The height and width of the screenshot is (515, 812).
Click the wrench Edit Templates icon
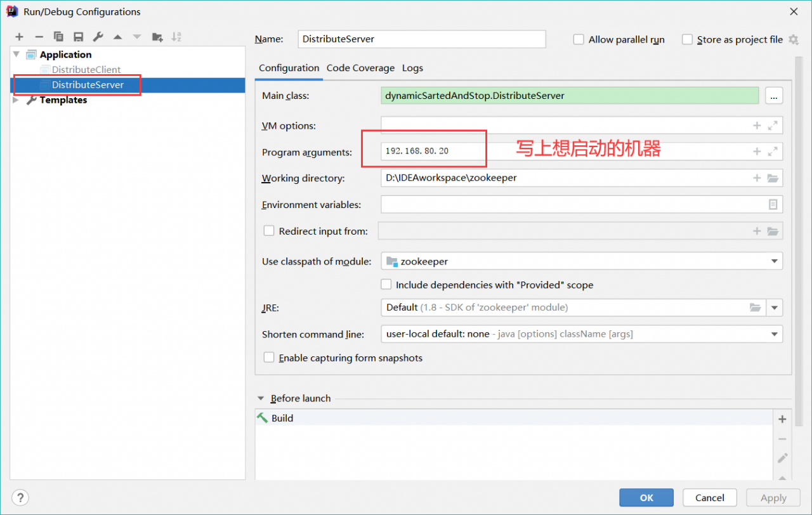point(98,37)
